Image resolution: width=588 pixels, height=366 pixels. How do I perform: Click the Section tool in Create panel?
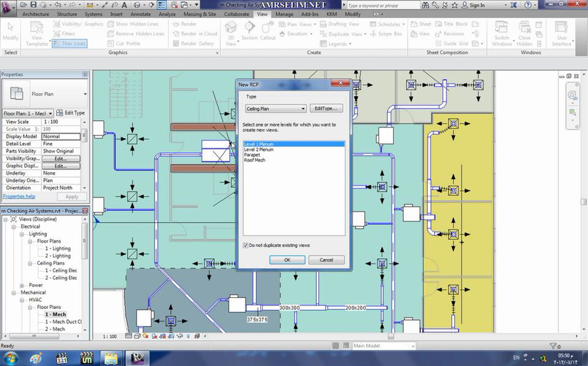(x=249, y=31)
